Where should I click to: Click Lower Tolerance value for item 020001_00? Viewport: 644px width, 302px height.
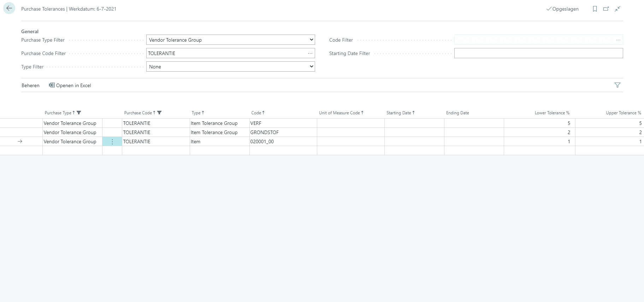click(x=539, y=141)
